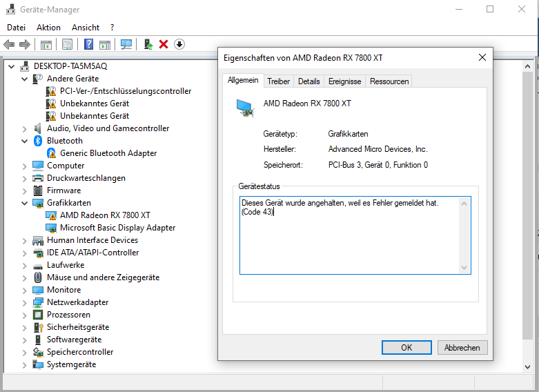This screenshot has width=539, height=392.
Task: Click the Prozessoren category icon
Action: coord(38,315)
